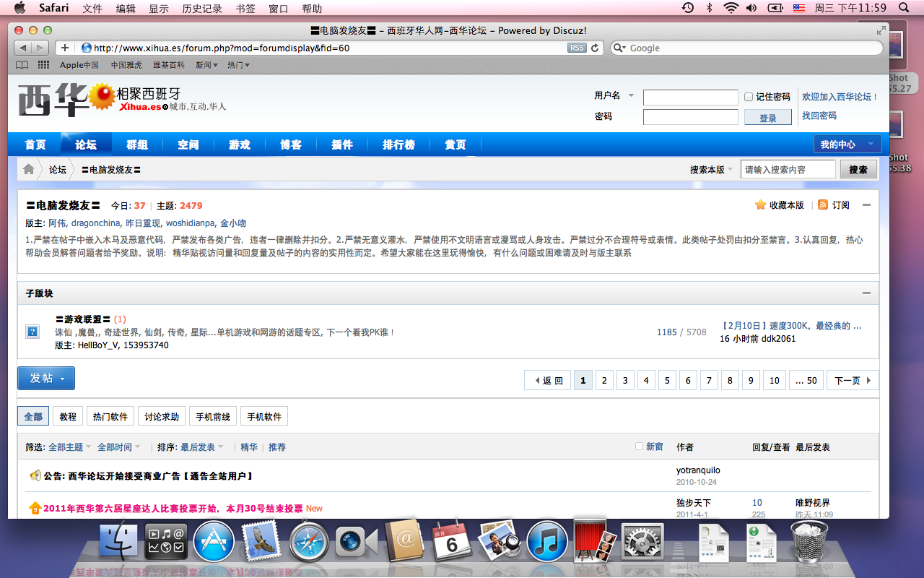Click the home icon in the breadcrumb bar

click(x=27, y=169)
